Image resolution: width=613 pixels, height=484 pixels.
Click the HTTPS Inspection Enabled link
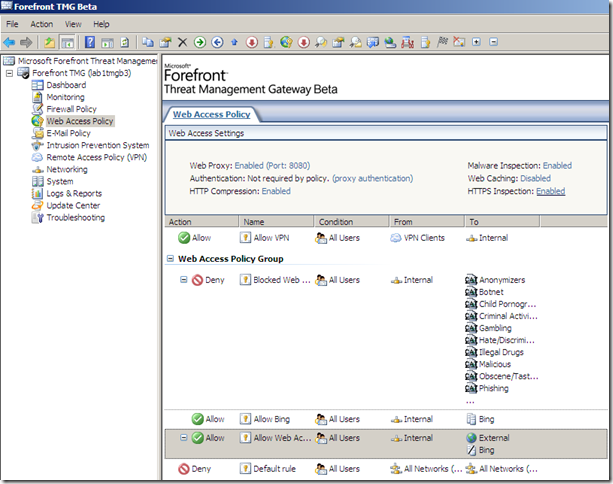(x=550, y=191)
